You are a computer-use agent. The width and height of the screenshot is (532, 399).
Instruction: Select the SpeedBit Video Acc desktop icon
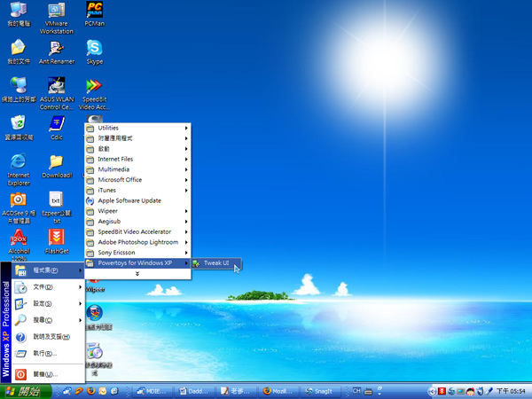[94, 94]
